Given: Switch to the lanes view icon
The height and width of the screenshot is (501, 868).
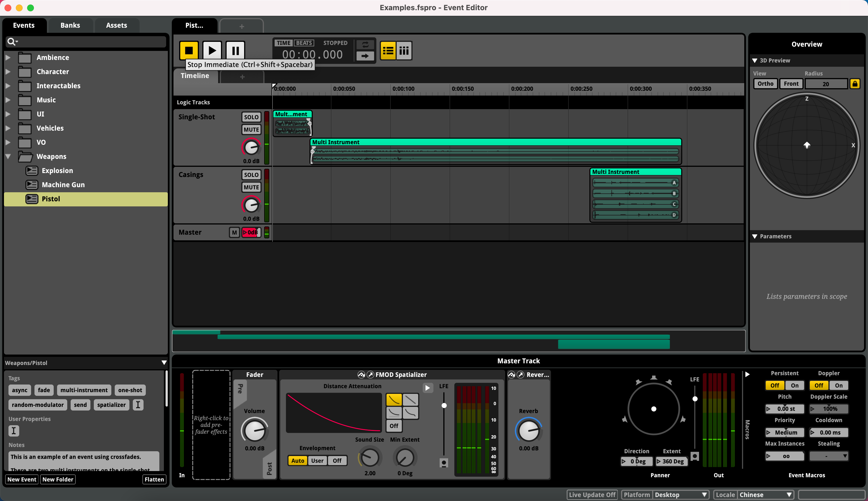Looking at the screenshot, I should click(404, 50).
